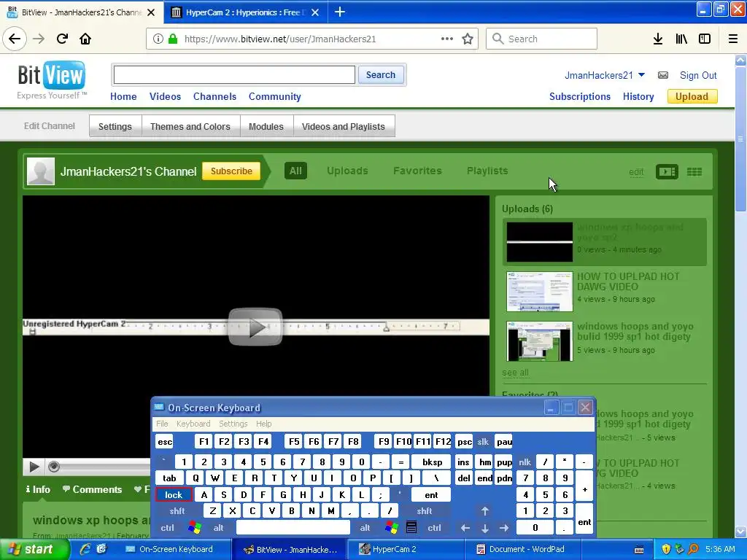Open the Settings edit channel panel
Image resolution: width=747 pixels, height=560 pixels.
point(115,126)
